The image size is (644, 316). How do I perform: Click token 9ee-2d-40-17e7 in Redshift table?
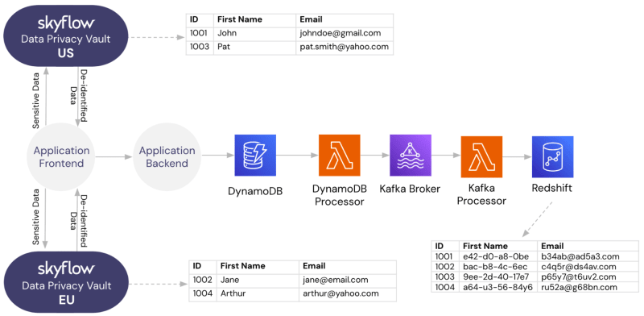[x=498, y=277]
